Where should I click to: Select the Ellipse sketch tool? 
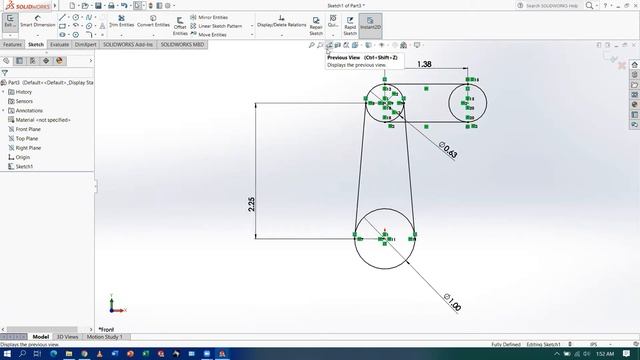point(89,26)
